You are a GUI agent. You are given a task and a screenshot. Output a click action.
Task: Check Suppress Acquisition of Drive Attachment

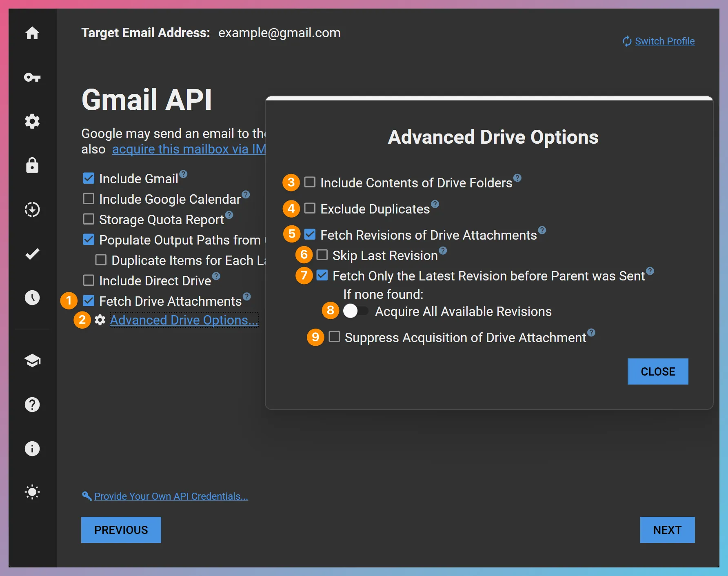click(334, 336)
